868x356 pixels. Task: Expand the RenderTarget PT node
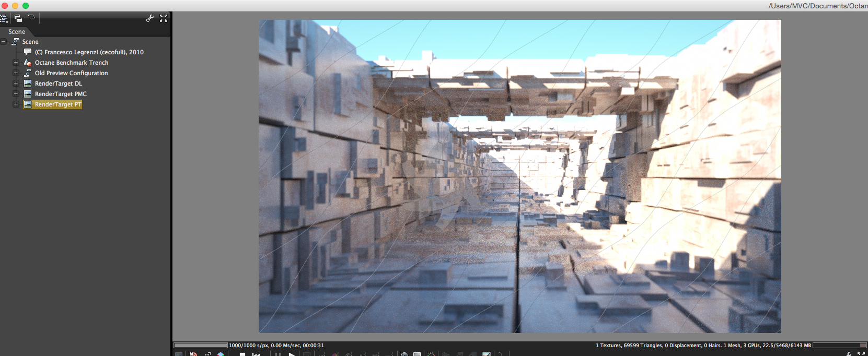(x=16, y=104)
